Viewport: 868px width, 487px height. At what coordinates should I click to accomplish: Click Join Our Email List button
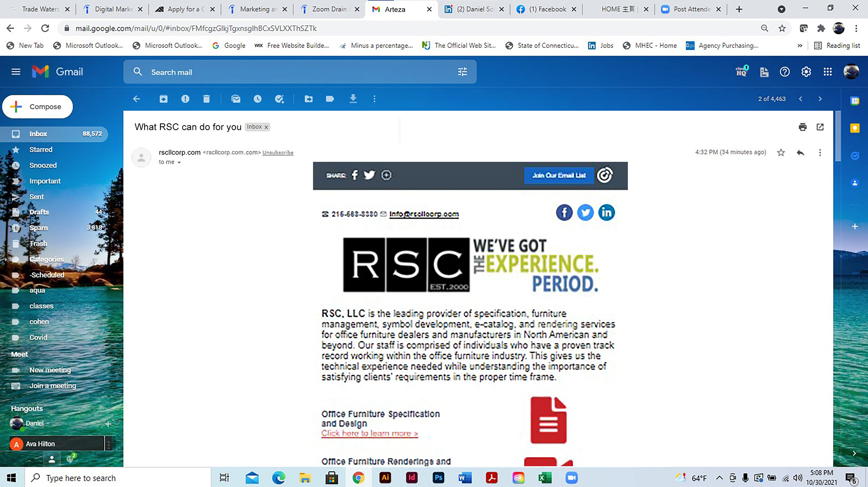[x=559, y=175]
